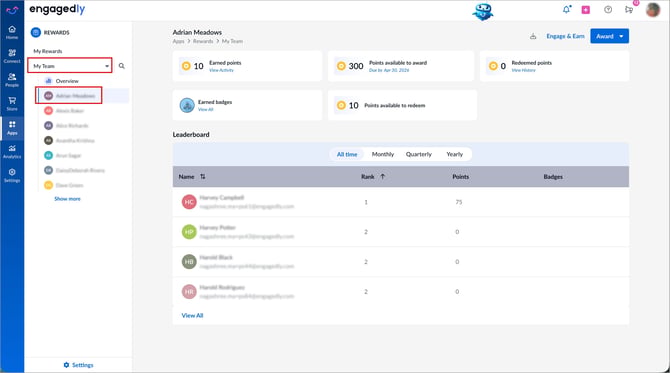Image resolution: width=670 pixels, height=373 pixels.
Task: Click the download export icon
Action: [533, 36]
